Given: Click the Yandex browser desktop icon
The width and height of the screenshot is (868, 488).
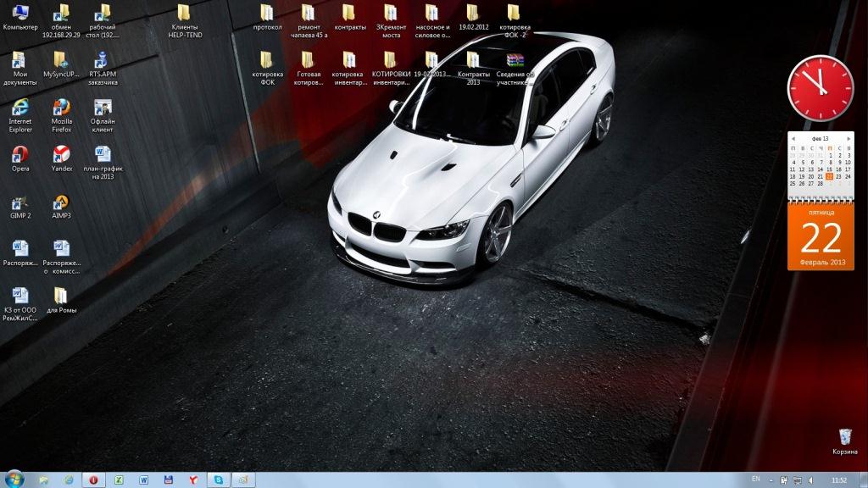Looking at the screenshot, I should pyautogui.click(x=61, y=155).
